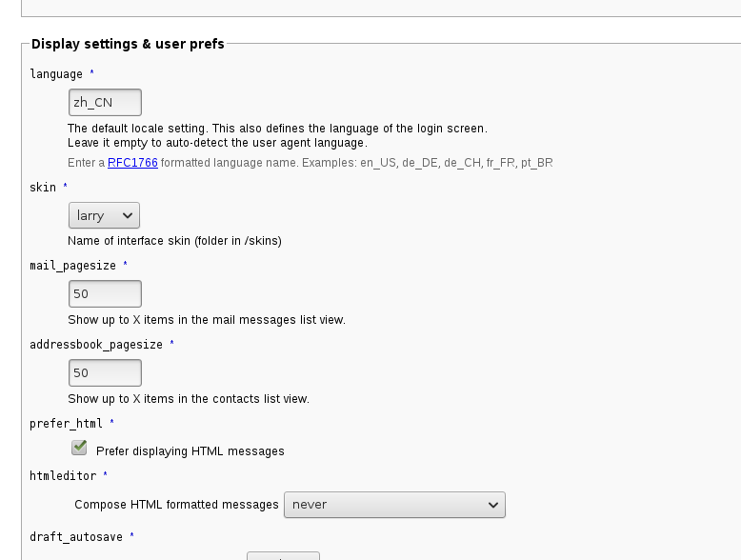Open the htmleditor dropdown set to never
This screenshot has width=741, height=560.
point(394,505)
